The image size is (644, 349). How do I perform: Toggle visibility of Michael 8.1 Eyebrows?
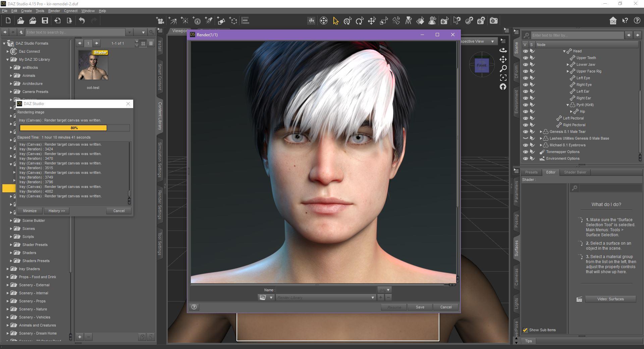tap(525, 145)
